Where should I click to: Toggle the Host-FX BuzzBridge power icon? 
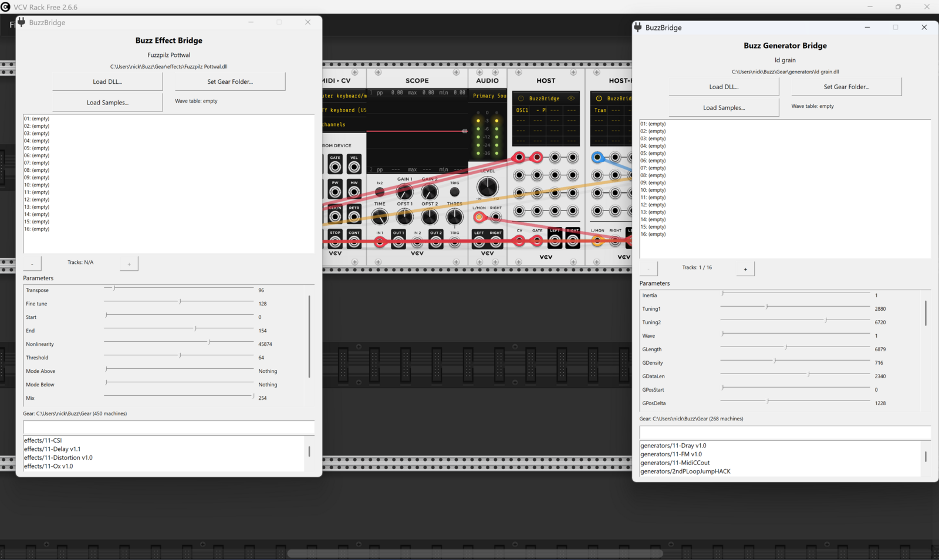pos(599,99)
